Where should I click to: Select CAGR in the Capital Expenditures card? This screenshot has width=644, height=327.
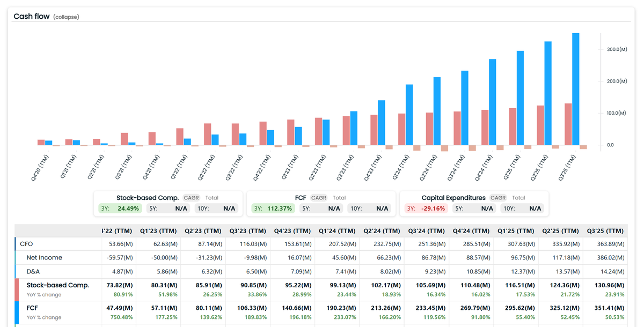click(498, 198)
